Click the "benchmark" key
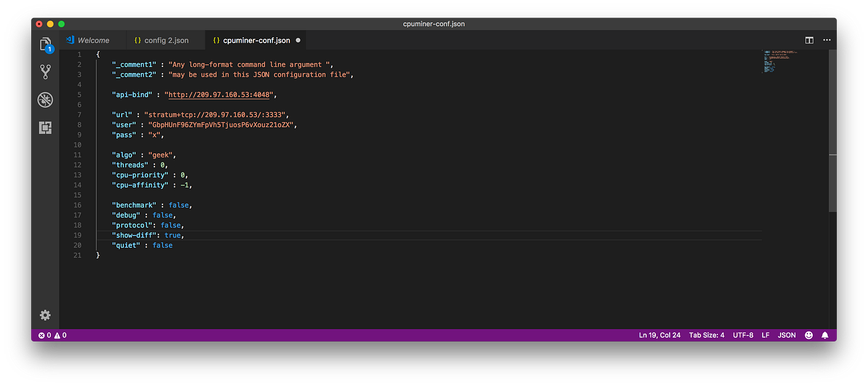The height and width of the screenshot is (386, 868). pos(135,205)
